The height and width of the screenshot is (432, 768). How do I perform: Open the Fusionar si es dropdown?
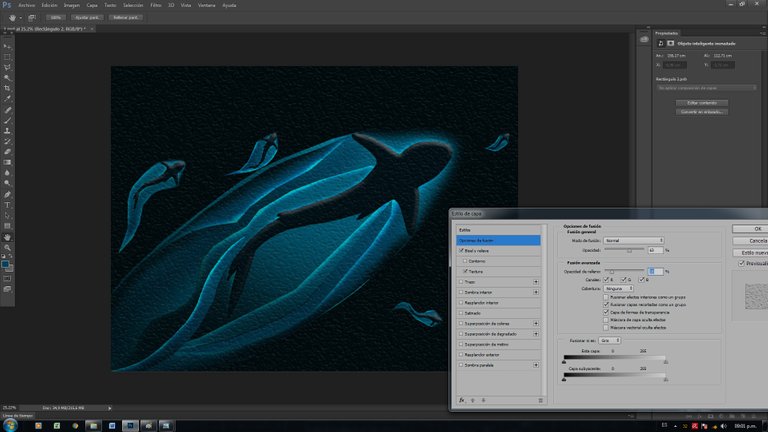[x=611, y=340]
